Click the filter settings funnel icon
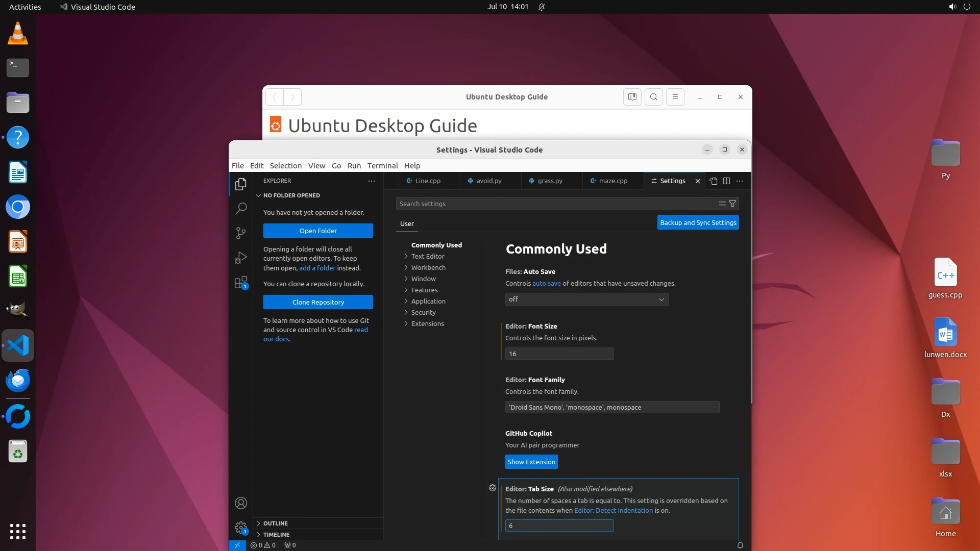The width and height of the screenshot is (980, 551). 732,204
